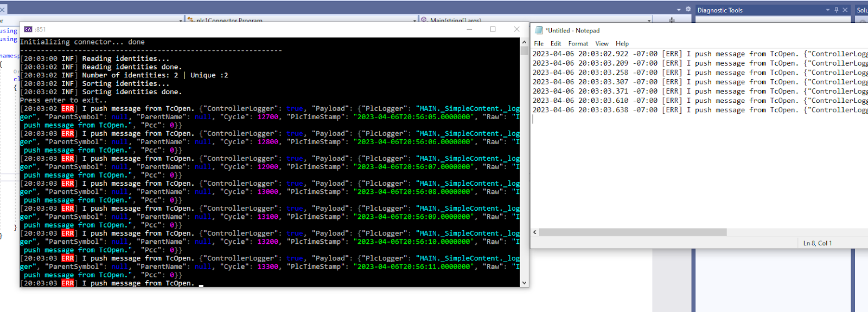Click the Notepad log line at 20:03:03.307

click(x=700, y=82)
